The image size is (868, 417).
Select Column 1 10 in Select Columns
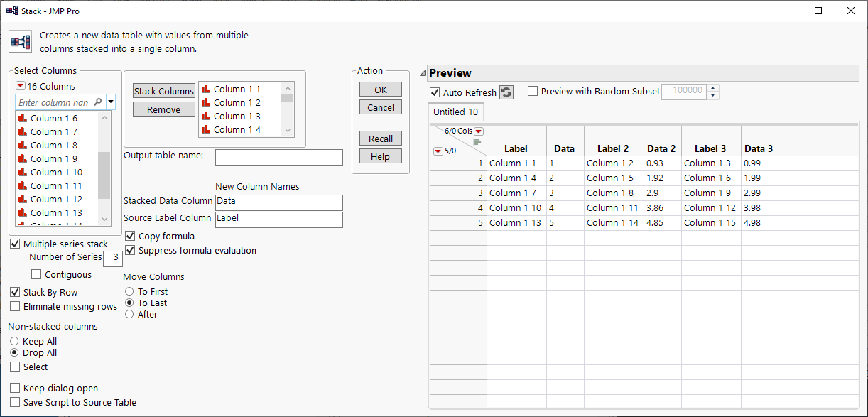(x=56, y=173)
